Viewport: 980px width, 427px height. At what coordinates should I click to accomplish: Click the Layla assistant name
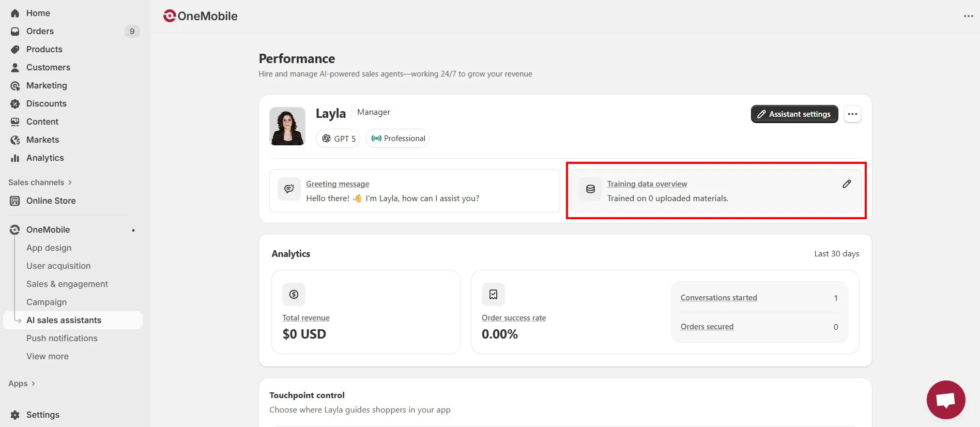[331, 113]
